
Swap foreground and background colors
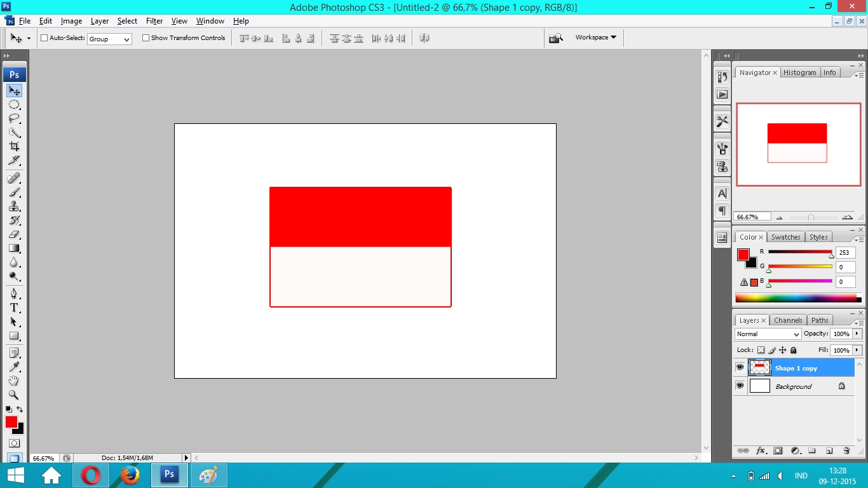20,409
